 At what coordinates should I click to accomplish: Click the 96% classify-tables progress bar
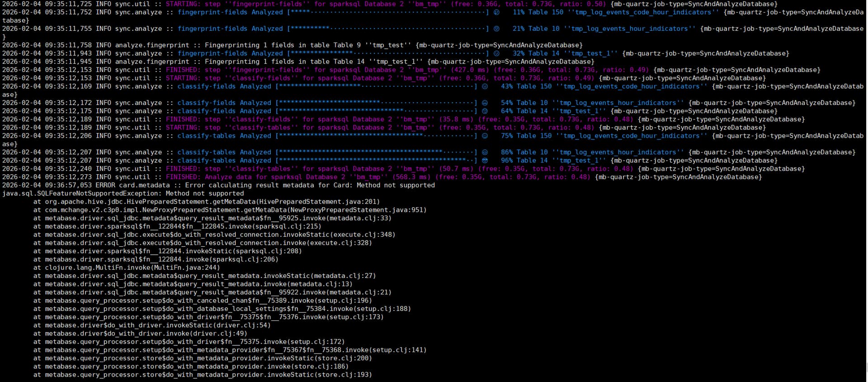[376, 160]
